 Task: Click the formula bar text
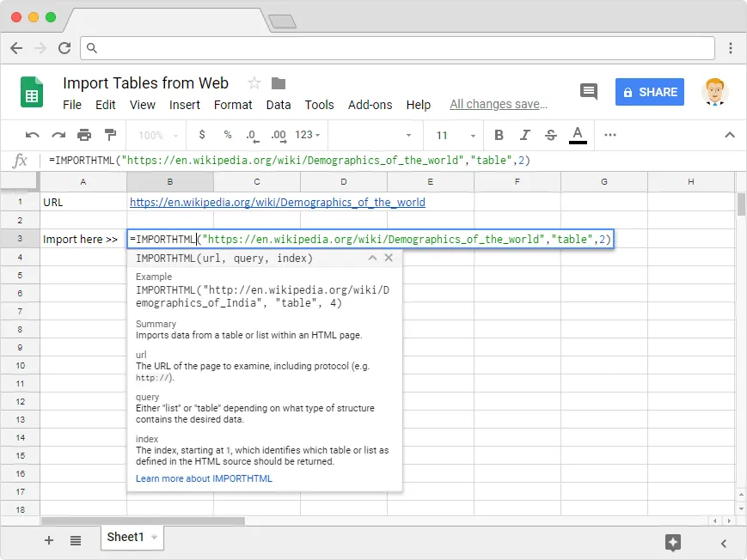click(290, 161)
